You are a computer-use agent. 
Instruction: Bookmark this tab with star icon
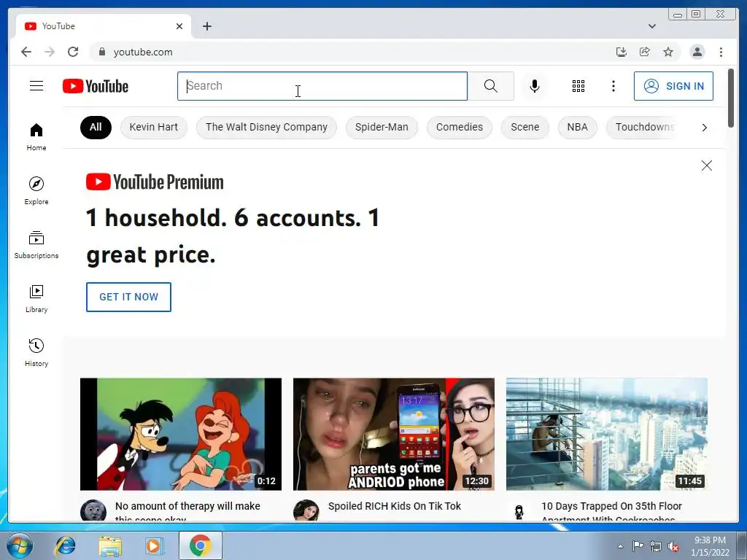pyautogui.click(x=668, y=52)
